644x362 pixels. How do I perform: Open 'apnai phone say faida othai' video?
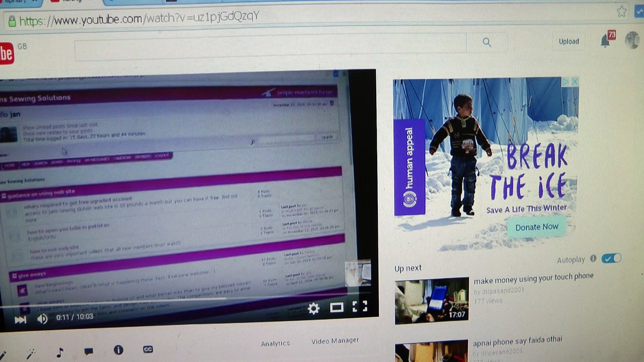coord(517,341)
